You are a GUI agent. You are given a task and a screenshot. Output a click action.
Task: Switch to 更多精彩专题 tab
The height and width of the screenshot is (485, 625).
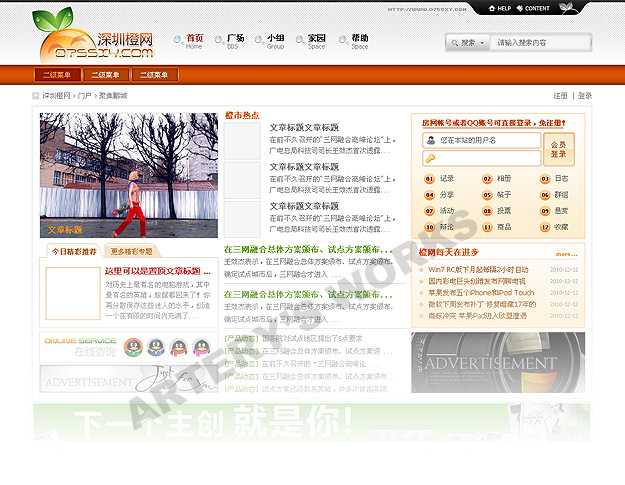click(131, 252)
